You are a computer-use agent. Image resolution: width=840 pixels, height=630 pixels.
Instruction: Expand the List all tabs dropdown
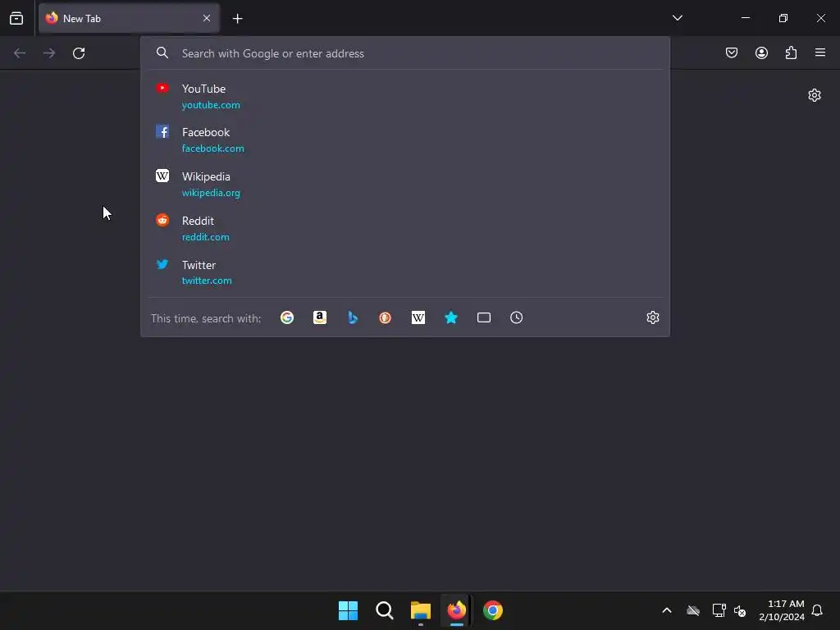(677, 18)
